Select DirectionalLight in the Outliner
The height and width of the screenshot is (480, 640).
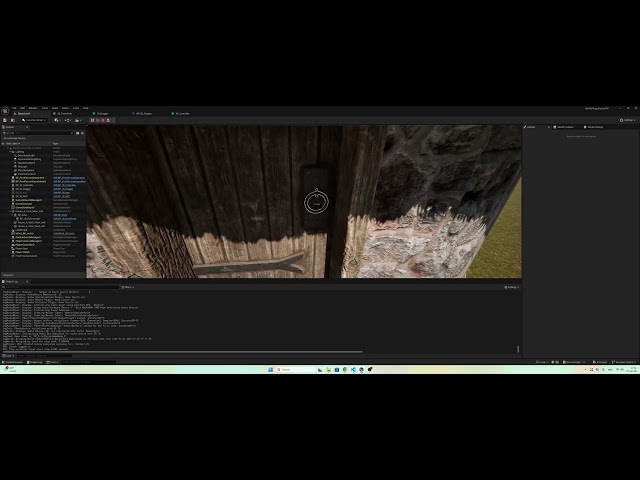27,156
